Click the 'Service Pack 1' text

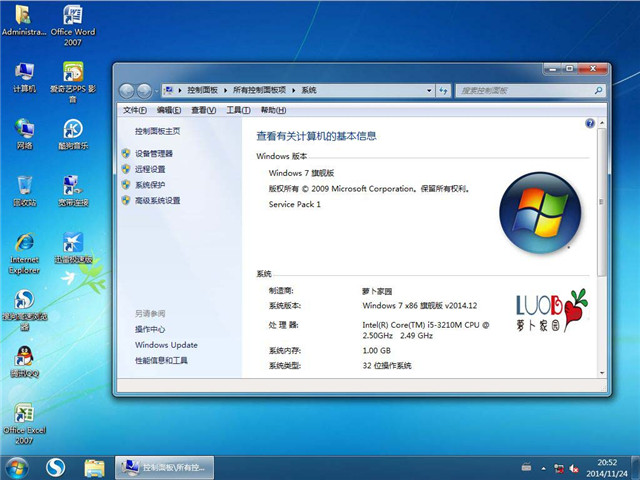(294, 204)
